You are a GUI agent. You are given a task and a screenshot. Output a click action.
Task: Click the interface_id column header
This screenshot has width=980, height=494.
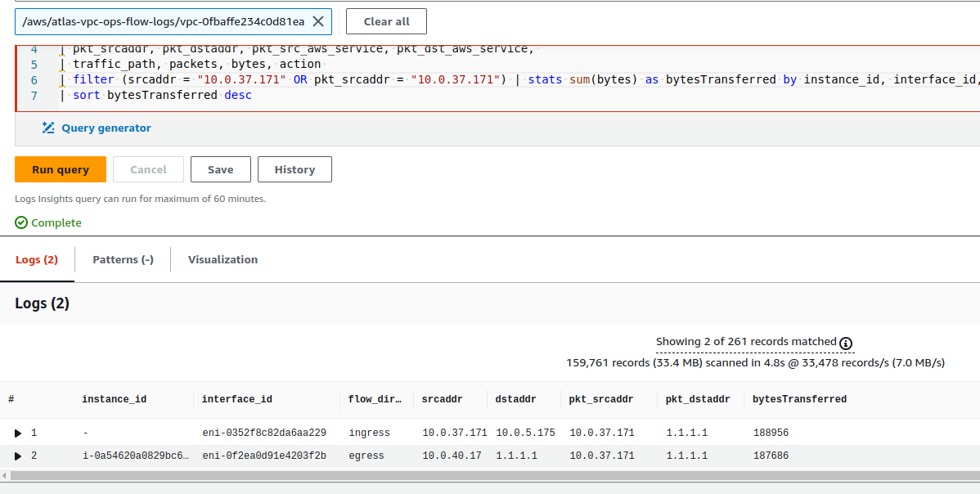[x=237, y=400]
